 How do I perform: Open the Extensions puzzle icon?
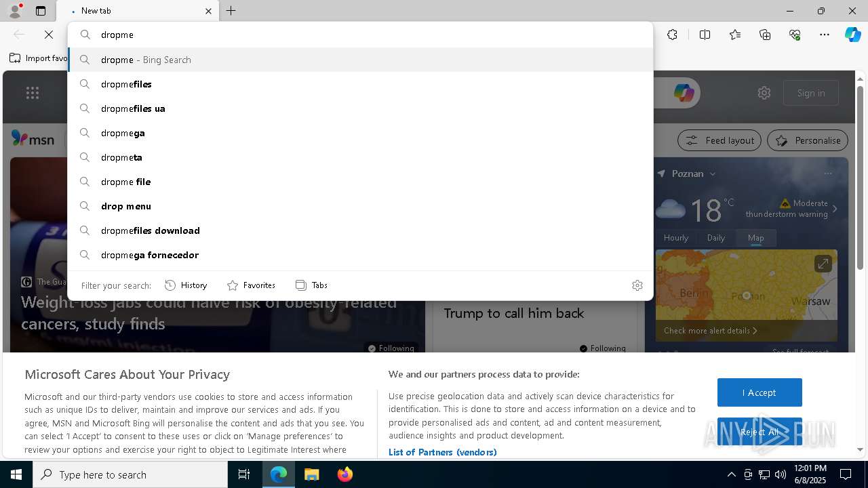click(672, 35)
